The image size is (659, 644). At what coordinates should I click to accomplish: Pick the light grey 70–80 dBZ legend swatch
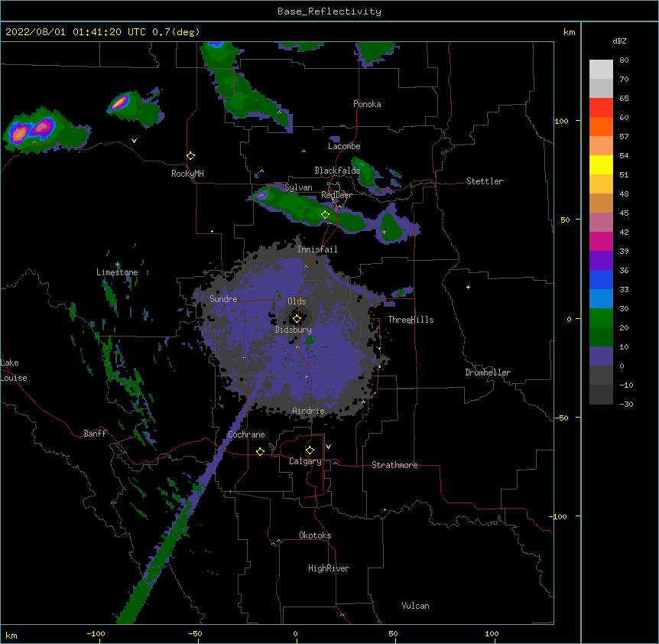(x=601, y=70)
